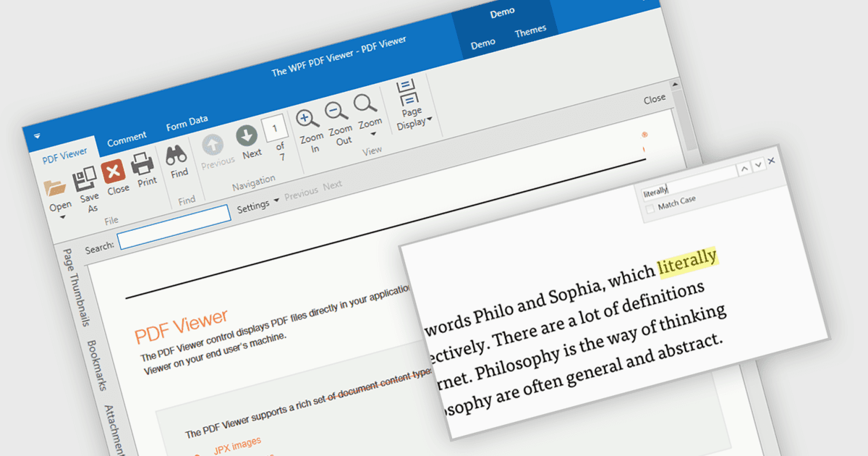Click Next in the search bar

[x=333, y=185]
